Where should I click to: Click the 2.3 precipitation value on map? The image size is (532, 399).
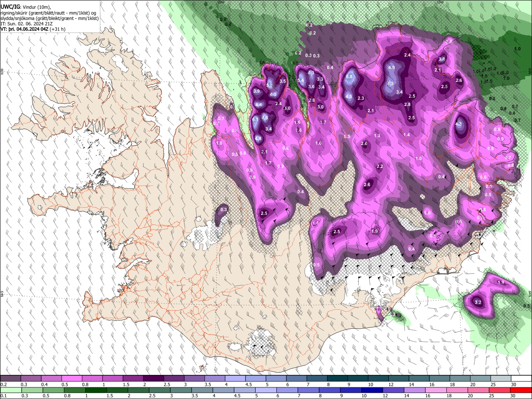tap(361, 99)
